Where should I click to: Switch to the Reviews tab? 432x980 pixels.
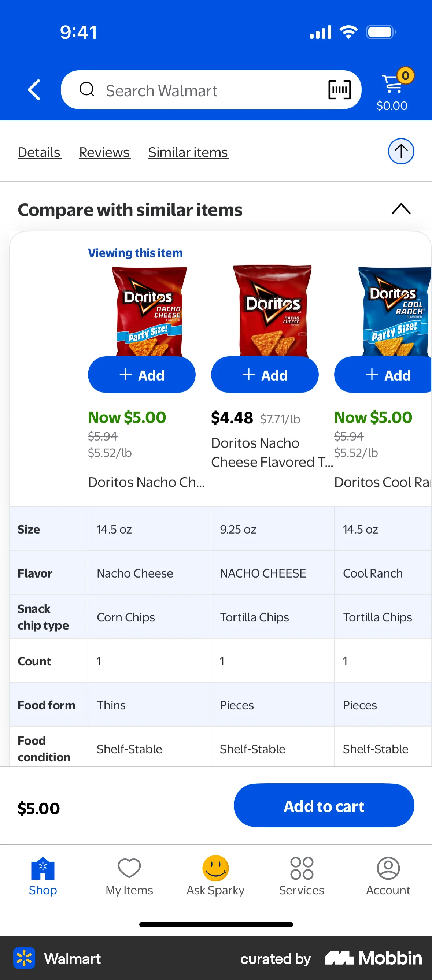[104, 152]
